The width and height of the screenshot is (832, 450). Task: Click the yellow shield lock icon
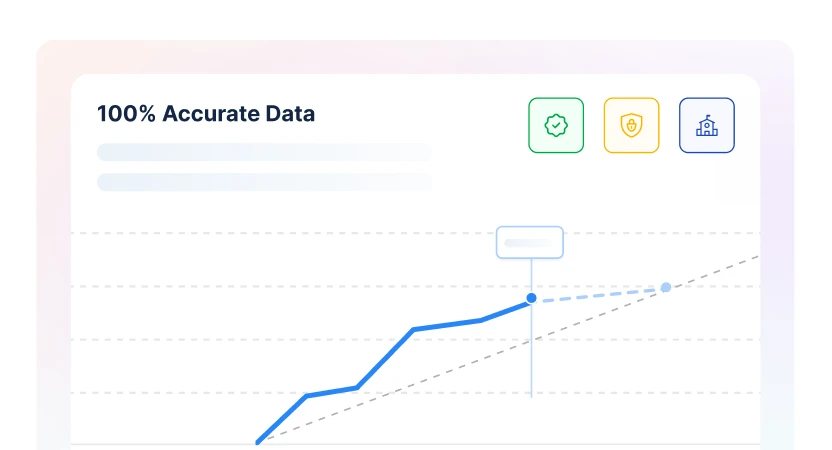tap(631, 125)
